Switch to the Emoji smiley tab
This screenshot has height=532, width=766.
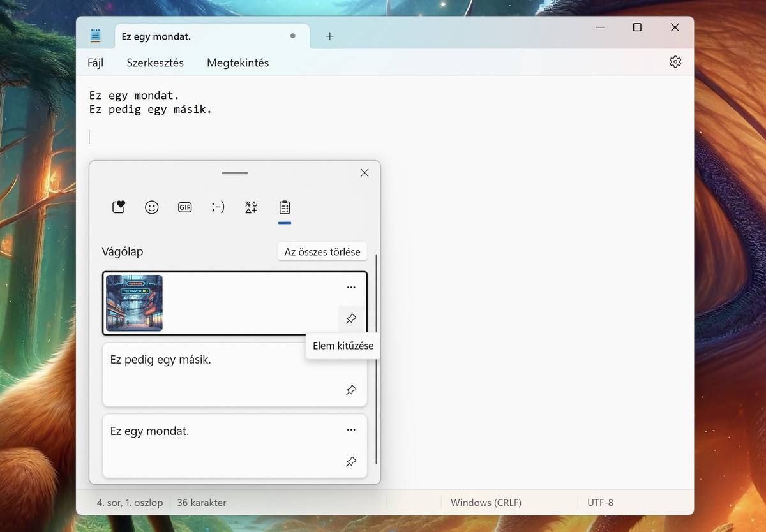152,207
